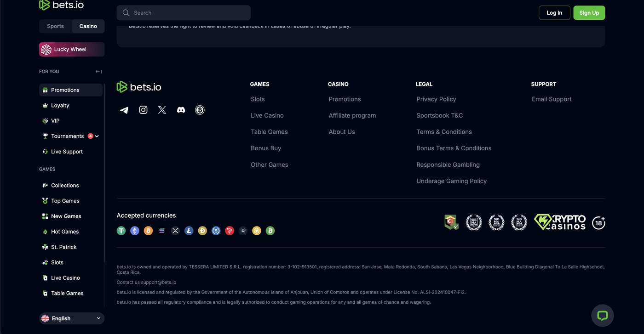
Task: Click the Sign Up button
Action: pos(589,13)
